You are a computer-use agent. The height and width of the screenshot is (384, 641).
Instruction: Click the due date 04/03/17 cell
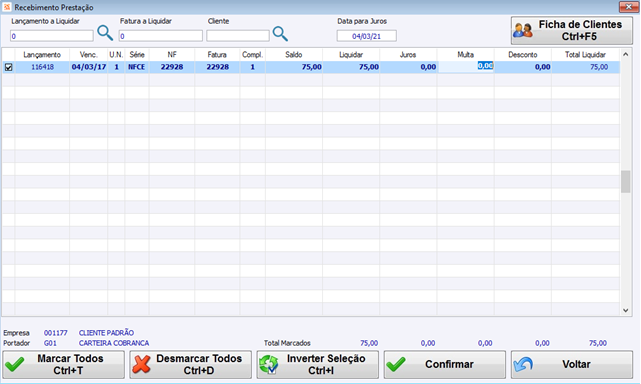(89, 67)
